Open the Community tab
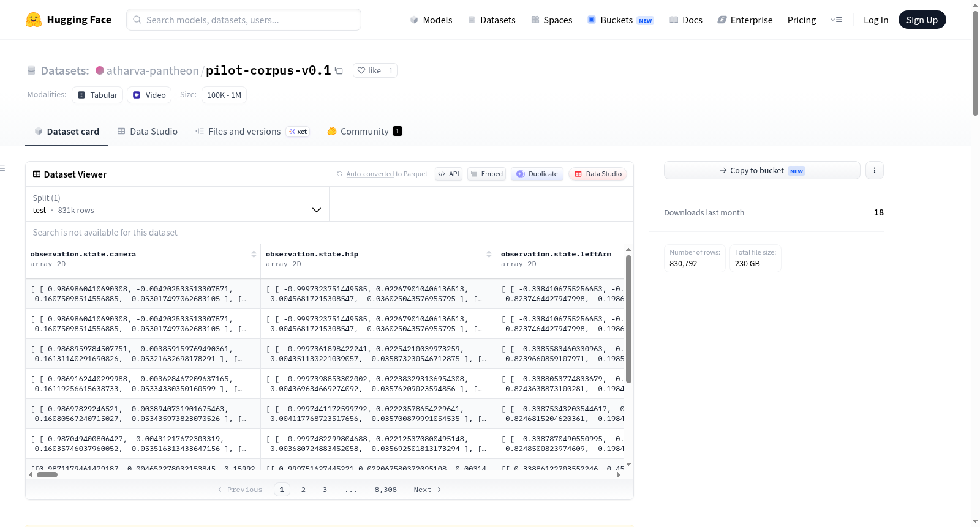The image size is (980, 527). pyautogui.click(x=364, y=131)
